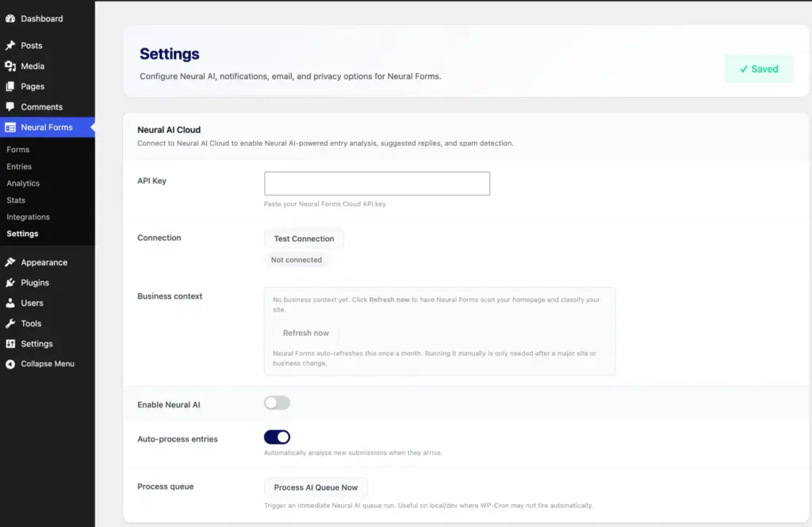Open the Dashboard menu item

pyautogui.click(x=42, y=19)
